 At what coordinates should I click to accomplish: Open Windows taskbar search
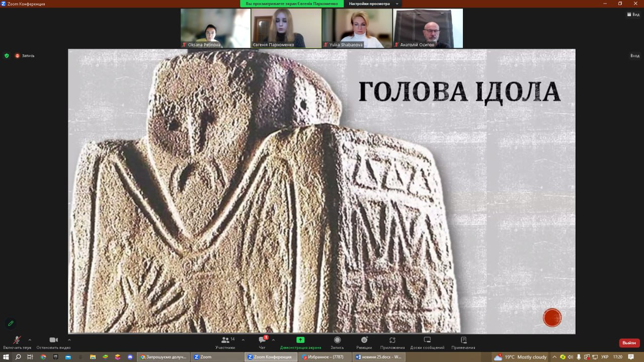(18, 357)
